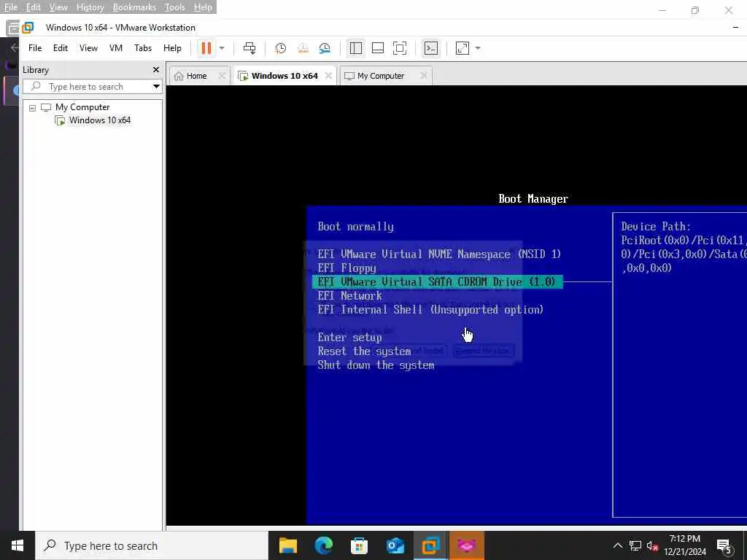This screenshot has width=747, height=560.
Task: Send Ctrl+Alt+Del to the virtual machine
Action: coord(249,48)
